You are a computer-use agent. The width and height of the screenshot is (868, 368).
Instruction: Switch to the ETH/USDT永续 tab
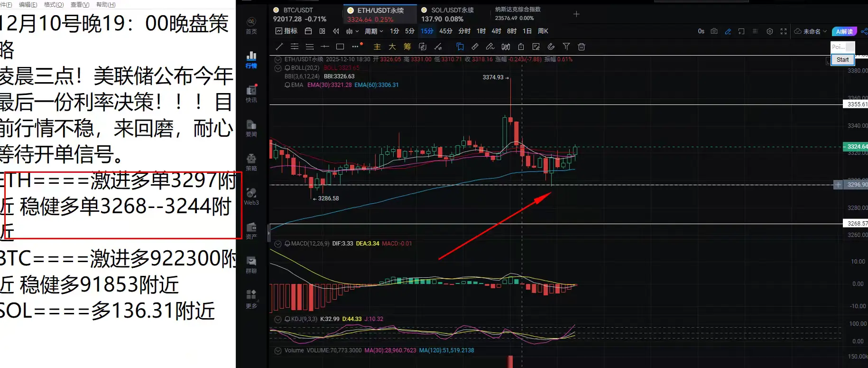pyautogui.click(x=380, y=14)
